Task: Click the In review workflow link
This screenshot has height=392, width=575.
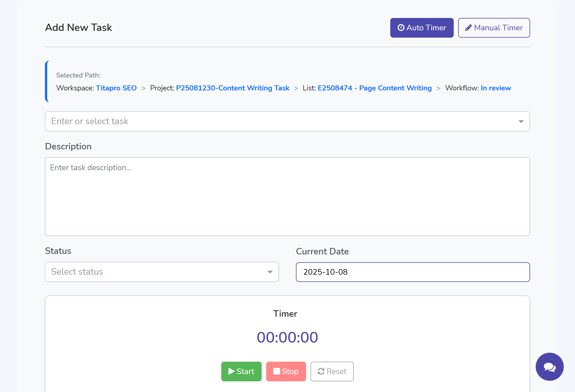Action: coord(496,88)
